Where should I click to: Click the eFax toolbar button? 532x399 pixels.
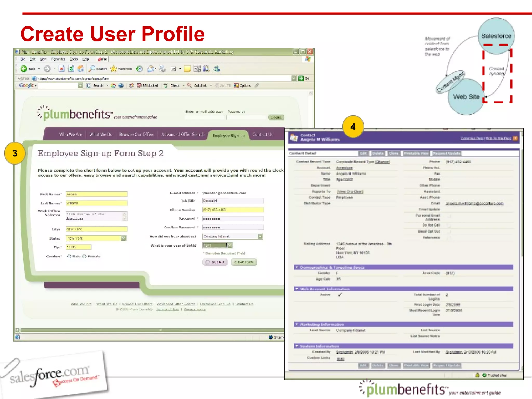[102, 59]
